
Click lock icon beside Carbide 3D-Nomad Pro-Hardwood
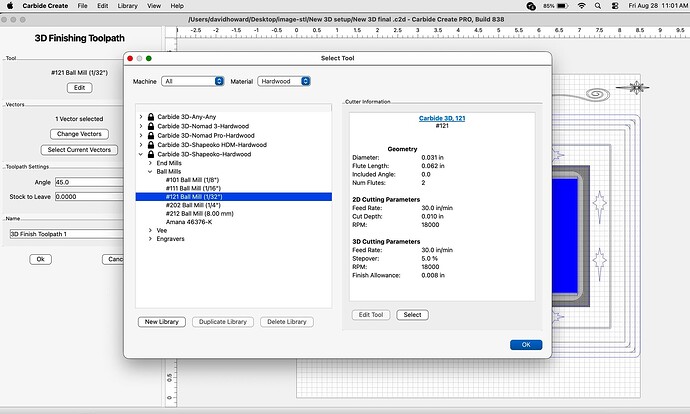coord(151,135)
